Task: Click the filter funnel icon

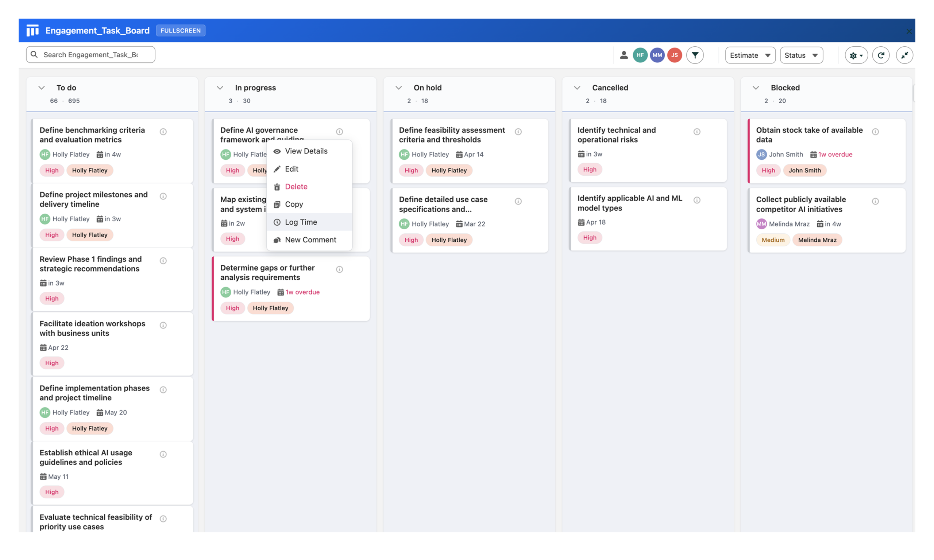Action: (695, 55)
